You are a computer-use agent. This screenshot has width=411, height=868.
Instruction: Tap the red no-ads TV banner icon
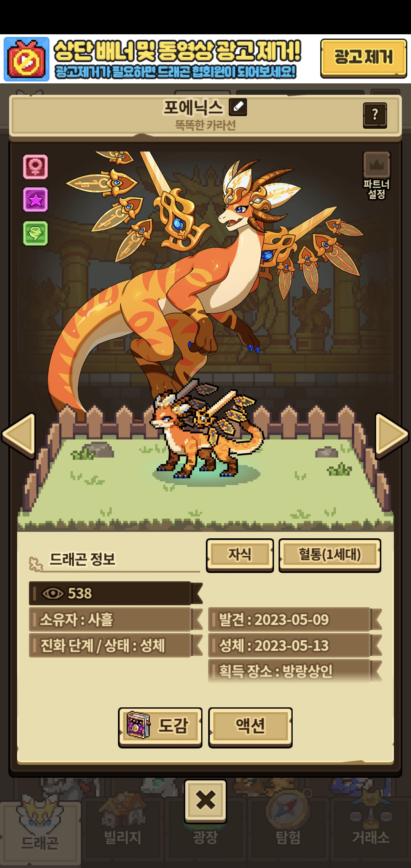[26, 59]
